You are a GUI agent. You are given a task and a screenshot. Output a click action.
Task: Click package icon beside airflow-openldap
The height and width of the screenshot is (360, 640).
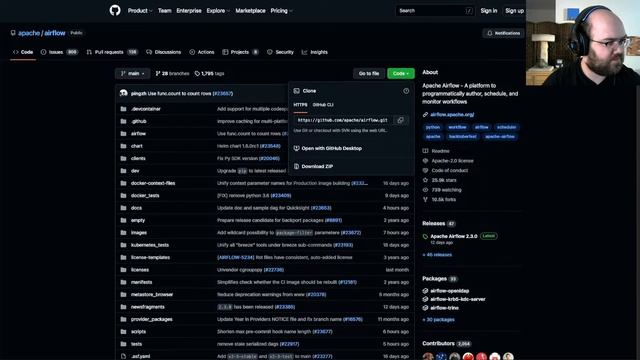(x=425, y=291)
